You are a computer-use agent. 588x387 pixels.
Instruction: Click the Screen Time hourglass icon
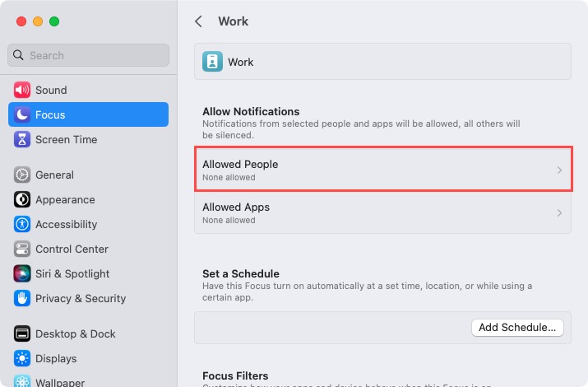pyautogui.click(x=22, y=140)
